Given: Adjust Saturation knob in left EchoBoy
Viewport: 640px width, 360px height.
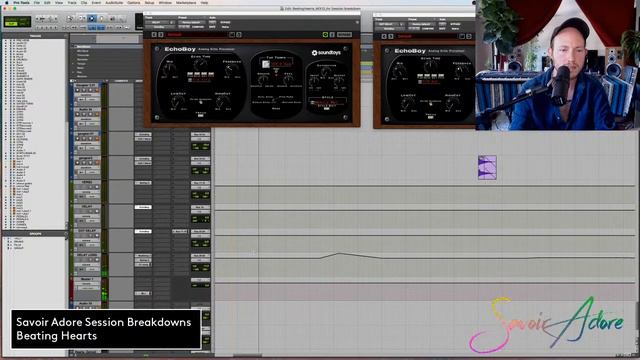Looking at the screenshot, I should coord(326,71).
